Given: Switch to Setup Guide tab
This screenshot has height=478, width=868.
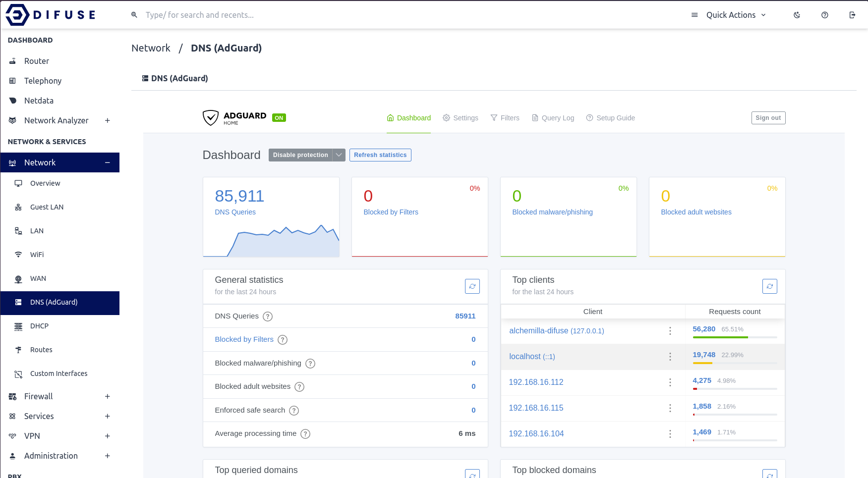Looking at the screenshot, I should click(610, 118).
